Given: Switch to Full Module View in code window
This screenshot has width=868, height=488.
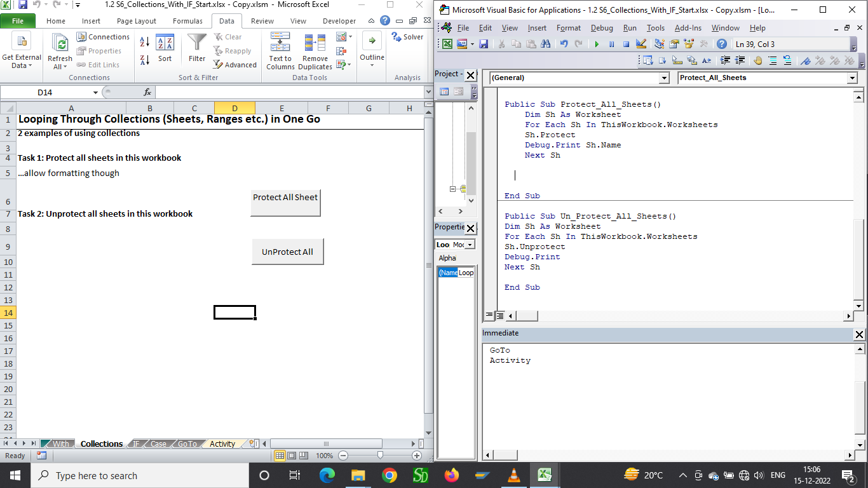Looking at the screenshot, I should click(x=499, y=315).
